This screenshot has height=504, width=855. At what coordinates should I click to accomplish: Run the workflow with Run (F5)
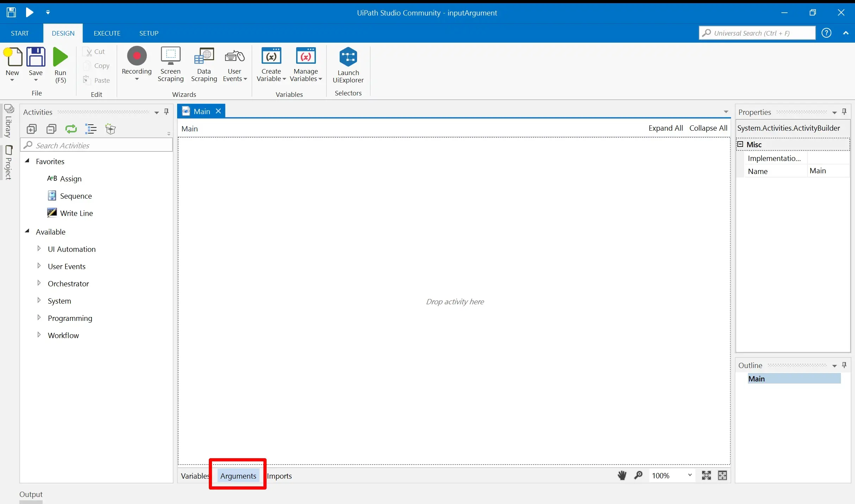click(x=60, y=65)
